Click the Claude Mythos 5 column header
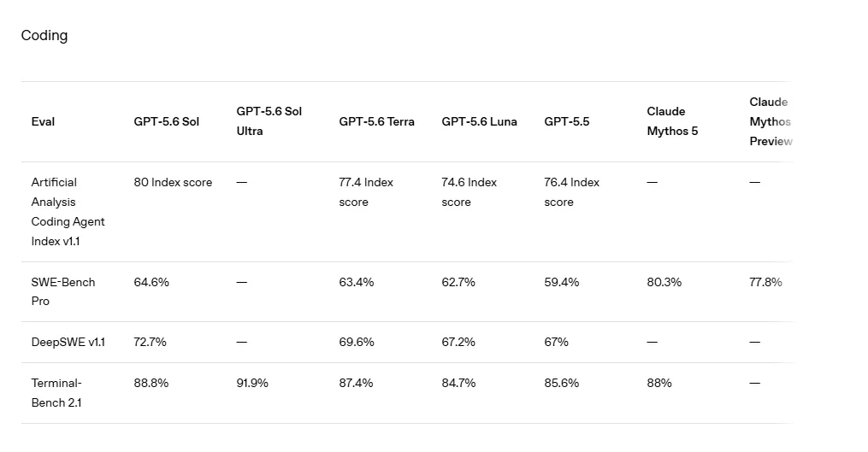This screenshot has height=452, width=868. tap(672, 121)
